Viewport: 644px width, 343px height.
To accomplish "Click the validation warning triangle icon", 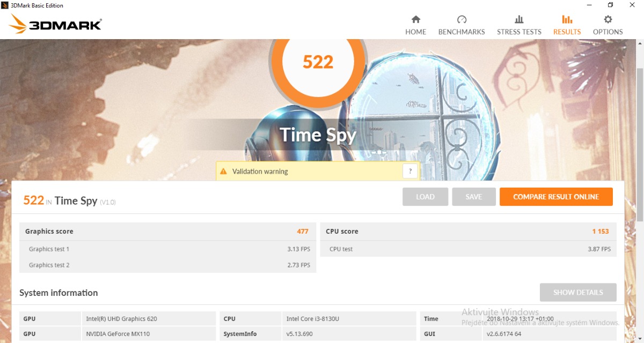I will pyautogui.click(x=224, y=171).
